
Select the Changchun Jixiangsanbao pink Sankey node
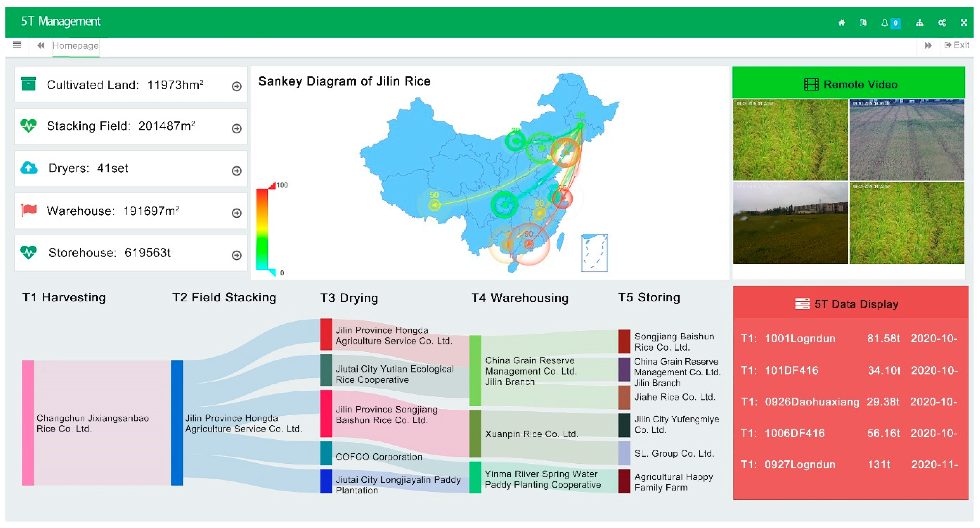coord(28,423)
